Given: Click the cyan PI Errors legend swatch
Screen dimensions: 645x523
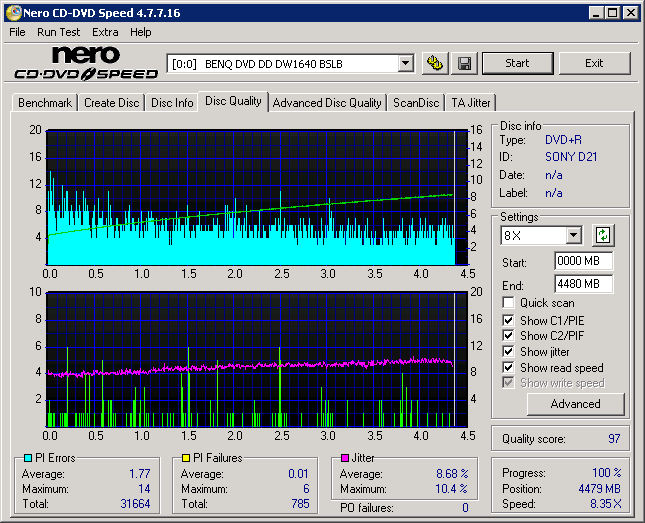Looking at the screenshot, I should click(x=27, y=459).
